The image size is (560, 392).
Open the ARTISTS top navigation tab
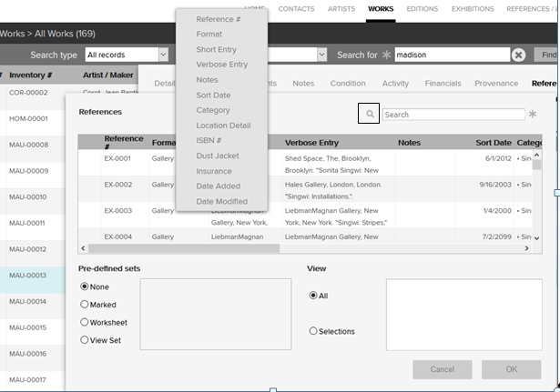(x=341, y=9)
